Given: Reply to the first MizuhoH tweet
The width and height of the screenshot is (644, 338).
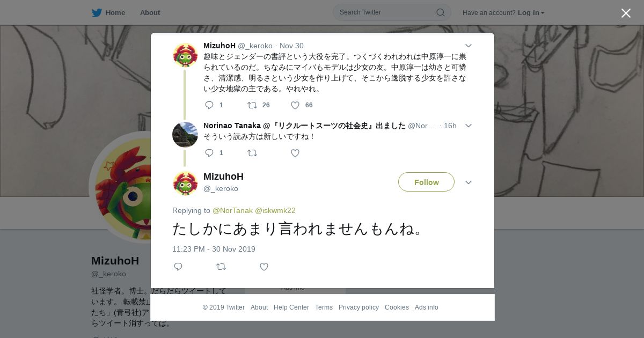Looking at the screenshot, I should click(x=209, y=105).
